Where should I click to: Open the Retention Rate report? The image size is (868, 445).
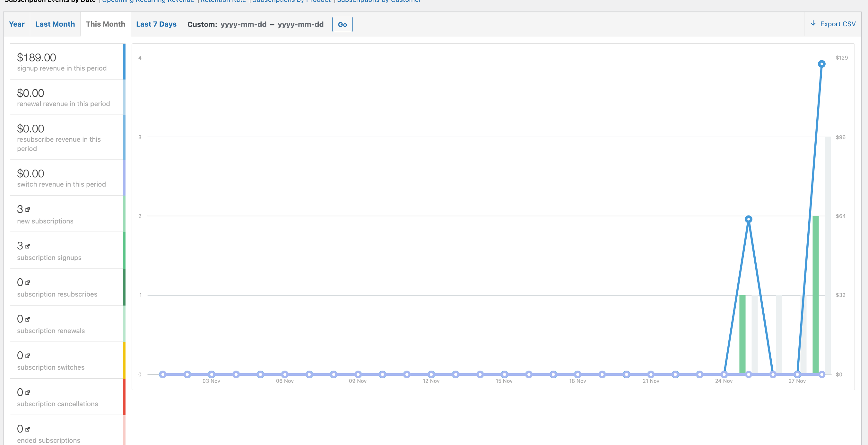point(223,1)
